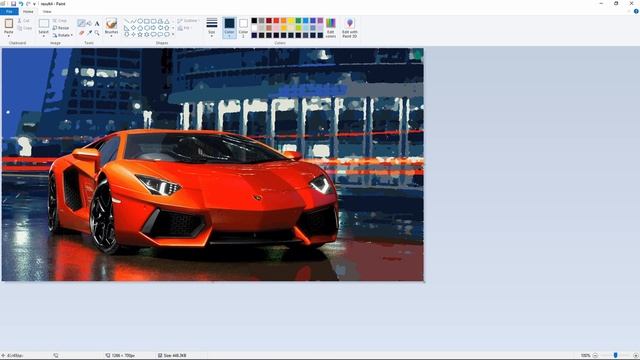Open Paint Help icon
Image resolution: width=640 pixels, height=360 pixels.
coord(636,11)
